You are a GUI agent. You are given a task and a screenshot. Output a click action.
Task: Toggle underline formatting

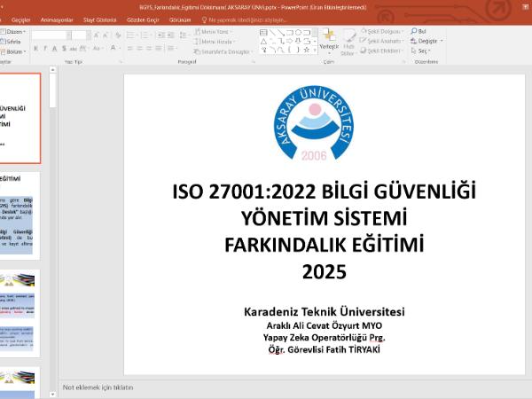[54, 49]
